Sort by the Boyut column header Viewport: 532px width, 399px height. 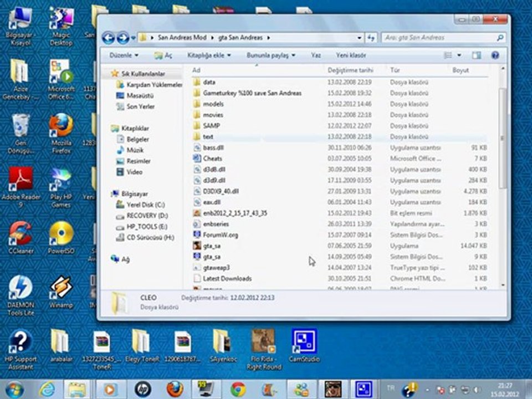[x=461, y=70]
